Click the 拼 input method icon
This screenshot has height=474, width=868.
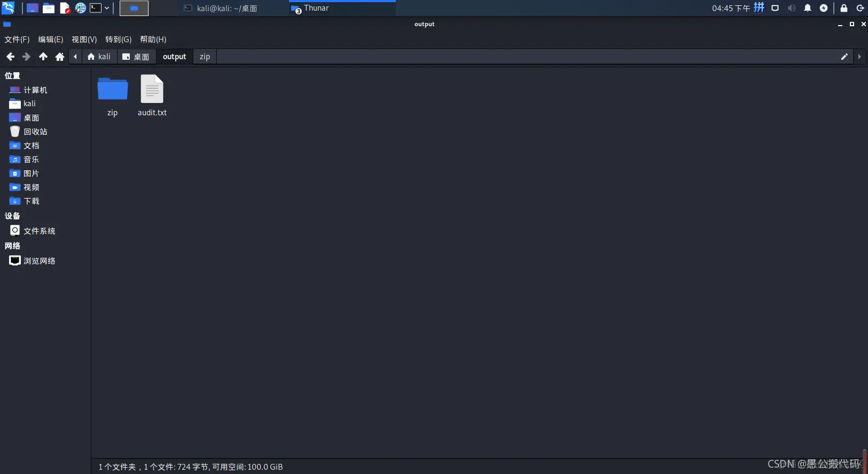coord(759,7)
